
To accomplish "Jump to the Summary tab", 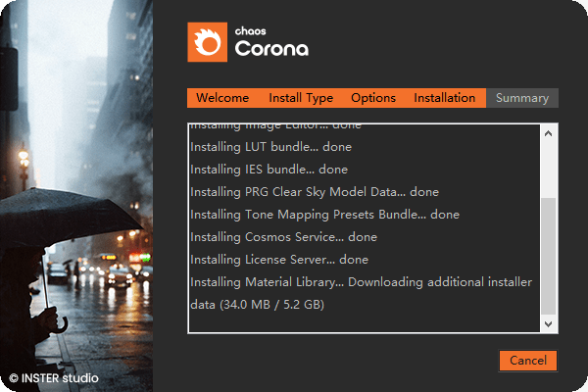I will point(521,98).
